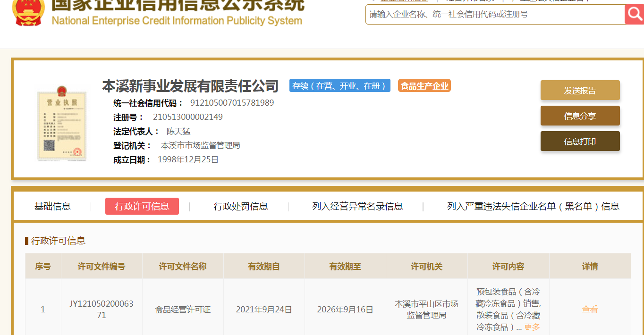Click the 详情 column header
Image resolution: width=644 pixels, height=335 pixels.
[x=590, y=266]
